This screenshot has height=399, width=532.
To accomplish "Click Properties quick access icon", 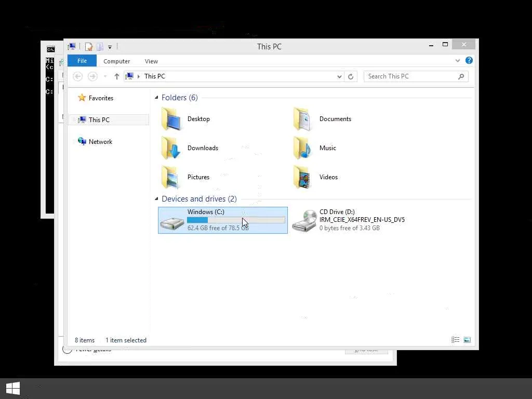I will pos(89,46).
